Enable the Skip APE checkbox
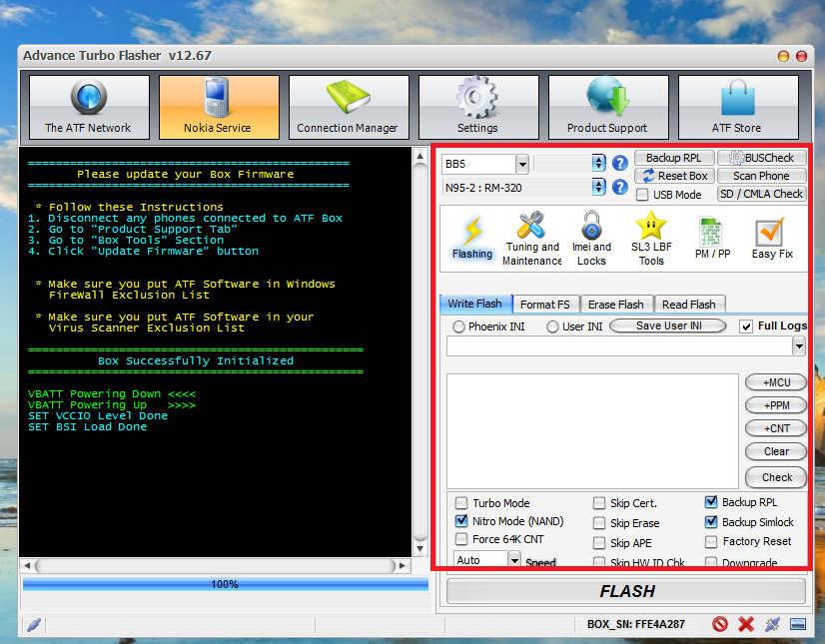Viewport: 825px width, 644px height. point(598,542)
